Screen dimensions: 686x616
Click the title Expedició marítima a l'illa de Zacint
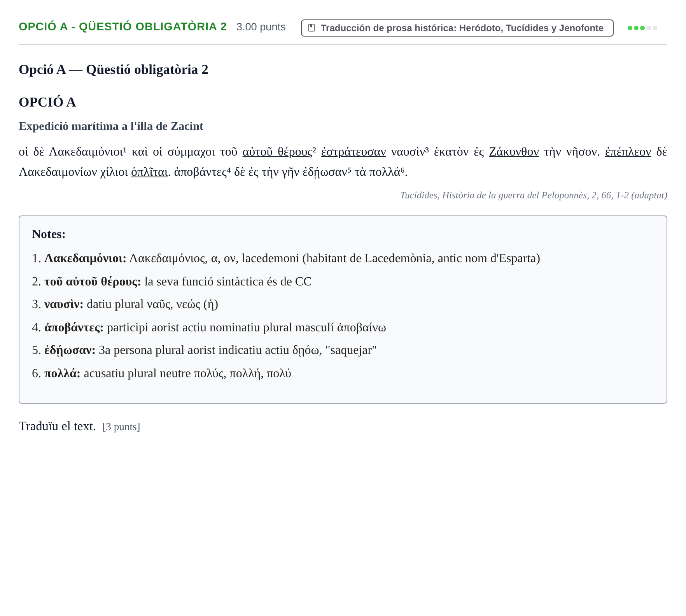(x=111, y=126)
